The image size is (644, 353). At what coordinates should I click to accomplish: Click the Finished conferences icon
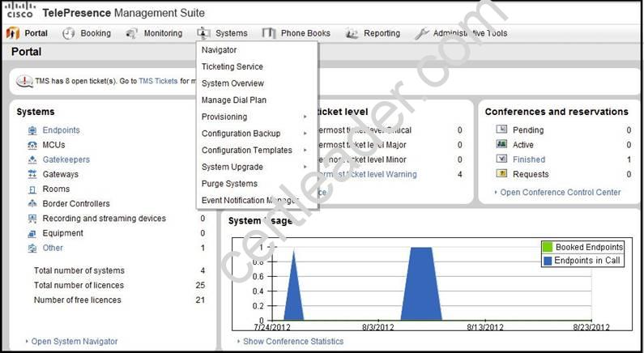[x=501, y=159]
